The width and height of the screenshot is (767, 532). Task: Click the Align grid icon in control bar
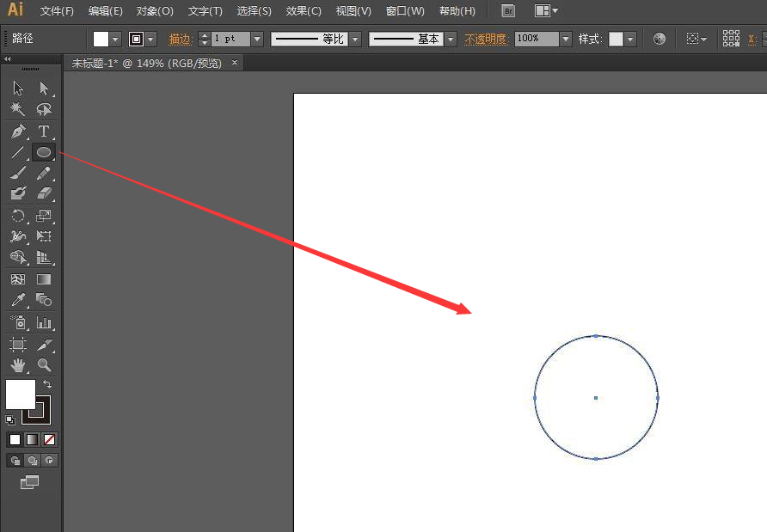pos(731,38)
